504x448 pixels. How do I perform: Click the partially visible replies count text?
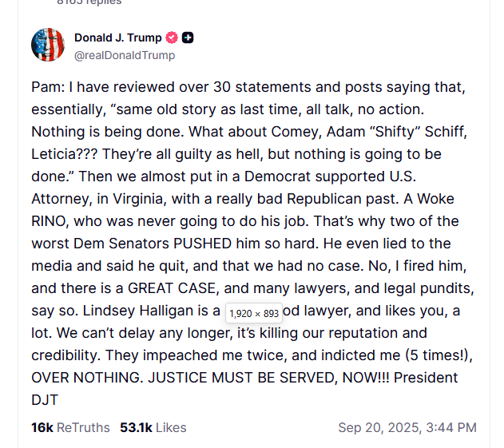coord(89,2)
